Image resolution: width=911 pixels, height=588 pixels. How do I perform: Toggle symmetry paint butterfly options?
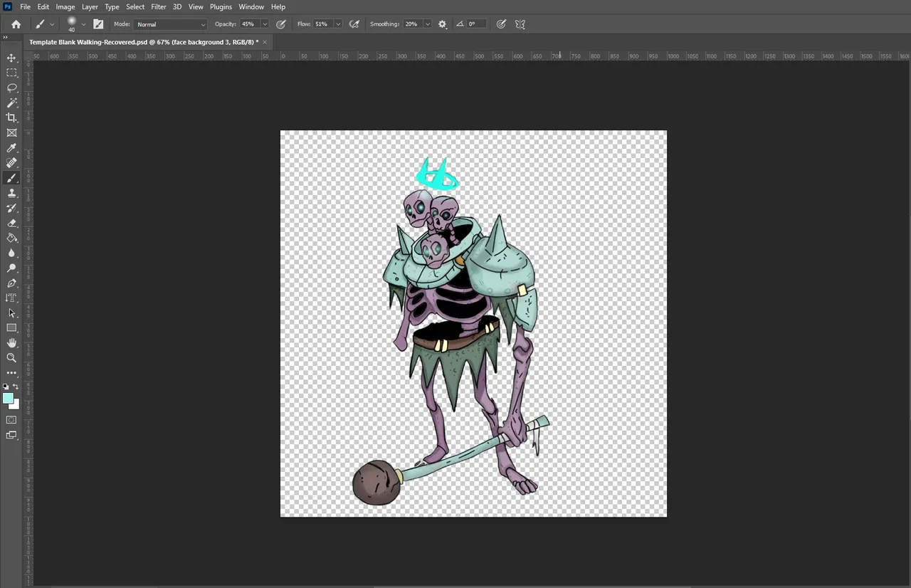tap(520, 24)
